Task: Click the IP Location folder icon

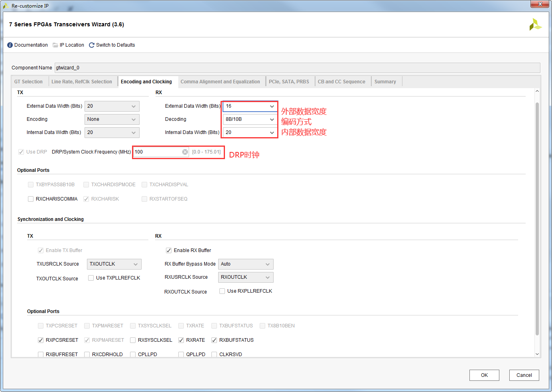Action: (55, 45)
